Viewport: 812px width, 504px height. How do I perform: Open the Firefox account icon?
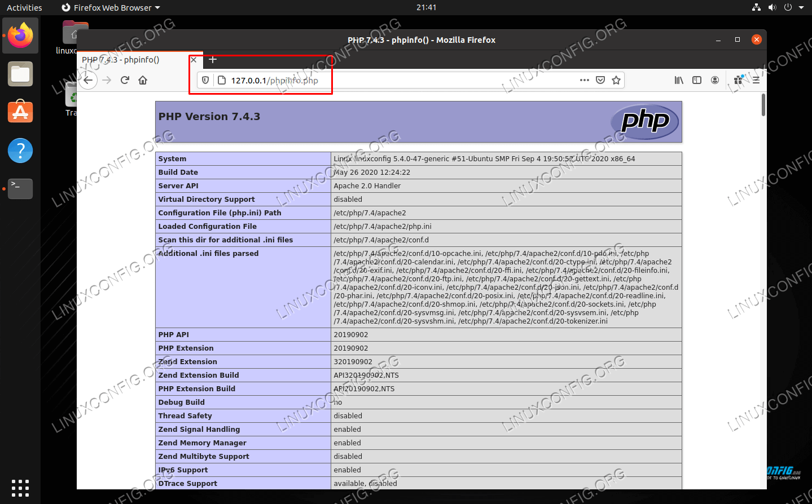click(x=715, y=80)
